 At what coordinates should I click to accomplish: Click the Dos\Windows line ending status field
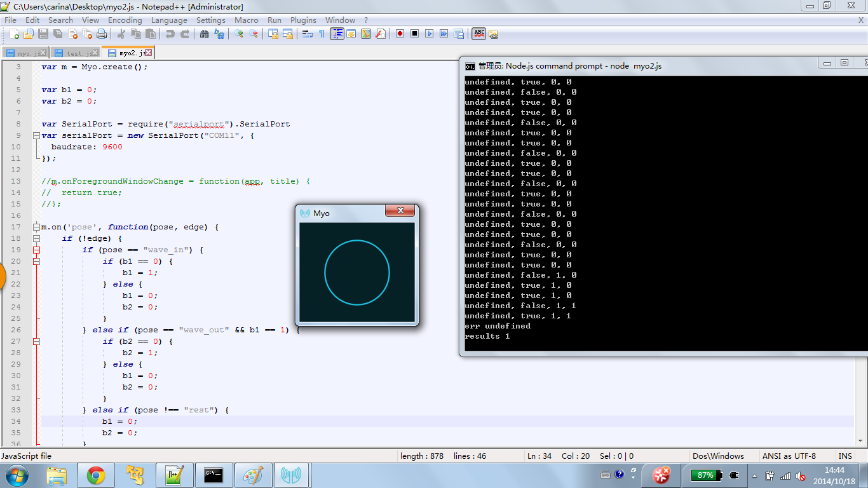718,456
